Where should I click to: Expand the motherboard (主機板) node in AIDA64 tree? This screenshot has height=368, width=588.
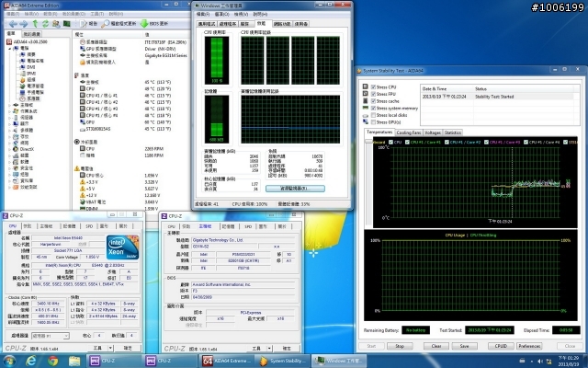coord(10,105)
